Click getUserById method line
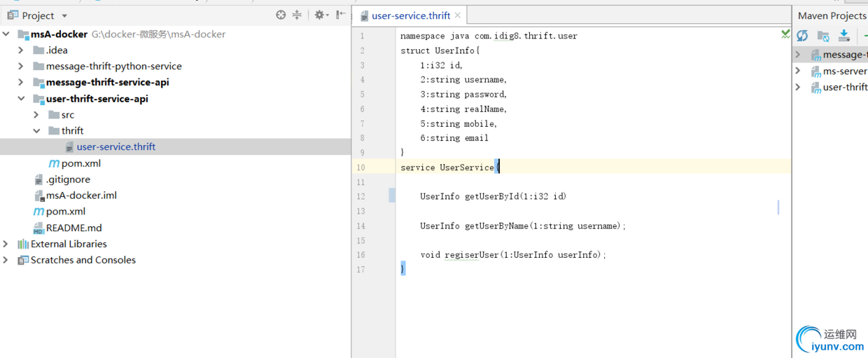The height and width of the screenshot is (358, 868). pyautogui.click(x=493, y=196)
